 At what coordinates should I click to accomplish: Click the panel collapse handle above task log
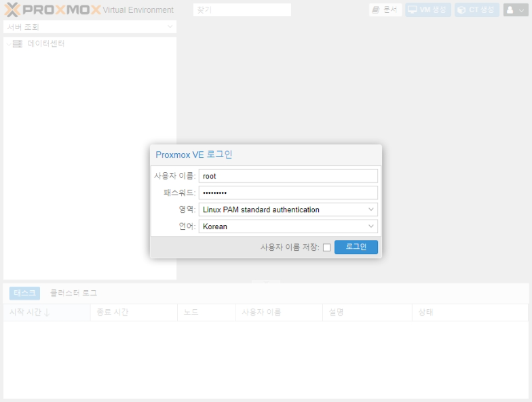pyautogui.click(x=266, y=282)
